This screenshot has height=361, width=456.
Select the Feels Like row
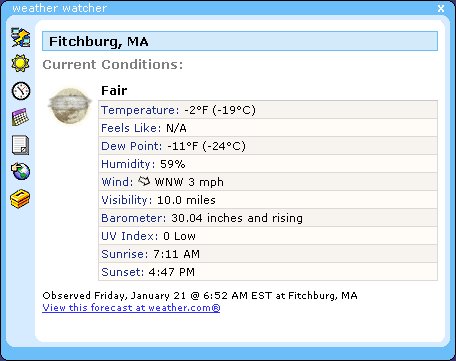pos(268,128)
